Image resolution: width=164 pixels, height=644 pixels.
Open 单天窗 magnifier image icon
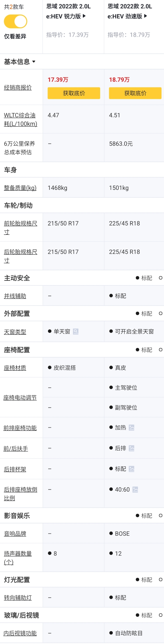tap(76, 332)
